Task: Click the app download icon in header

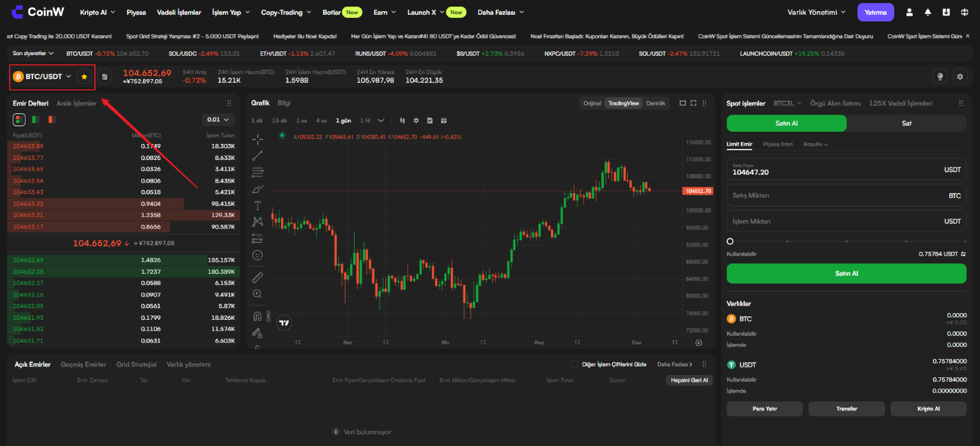Action: [x=946, y=12]
